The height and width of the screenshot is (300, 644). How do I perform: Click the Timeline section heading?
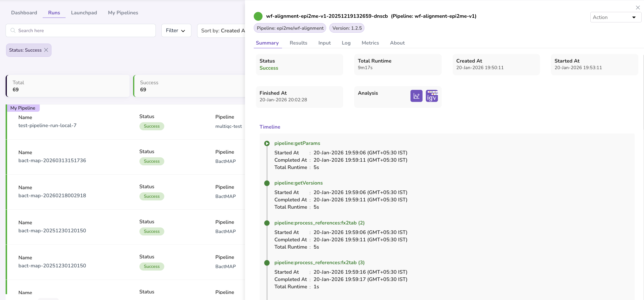pos(270,127)
